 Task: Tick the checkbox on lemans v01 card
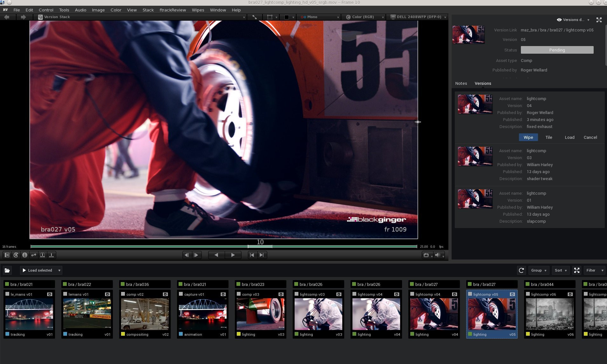[x=65, y=294]
